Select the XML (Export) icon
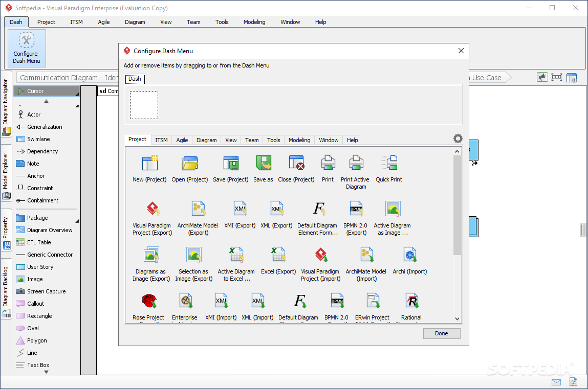 [277, 209]
